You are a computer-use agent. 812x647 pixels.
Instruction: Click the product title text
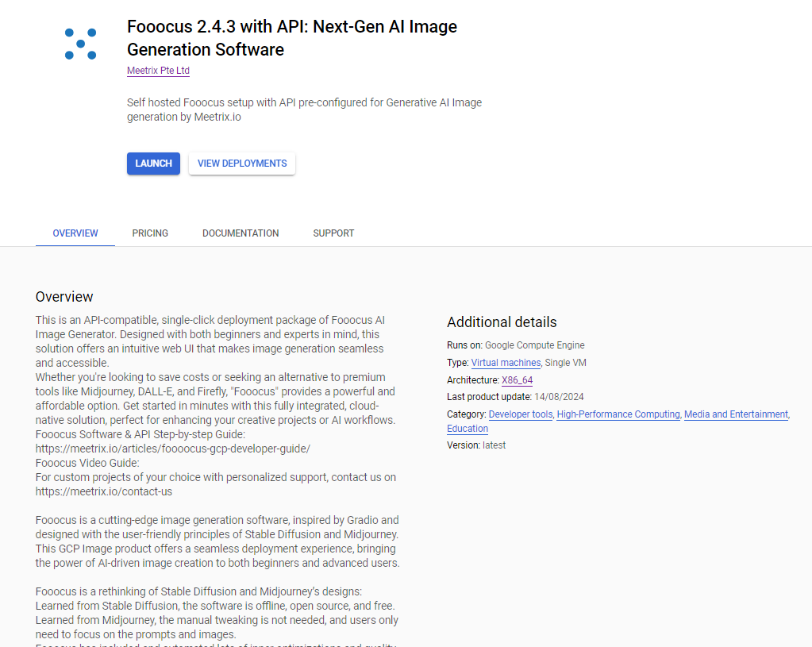click(291, 37)
